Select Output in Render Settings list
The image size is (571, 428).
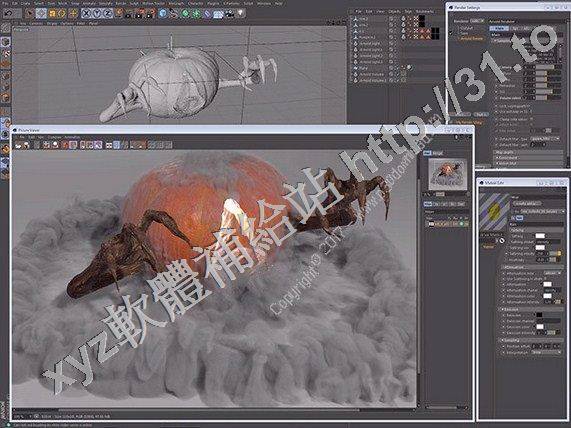[466, 28]
